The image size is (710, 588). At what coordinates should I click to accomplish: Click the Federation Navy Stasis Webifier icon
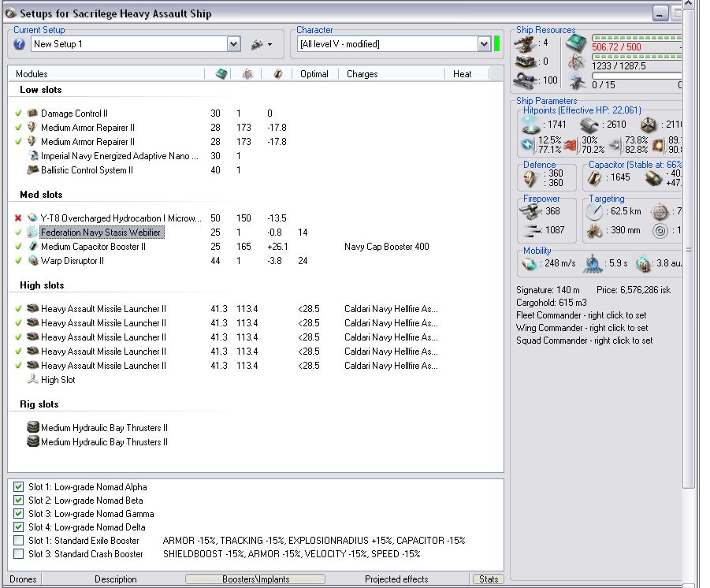coord(32,233)
